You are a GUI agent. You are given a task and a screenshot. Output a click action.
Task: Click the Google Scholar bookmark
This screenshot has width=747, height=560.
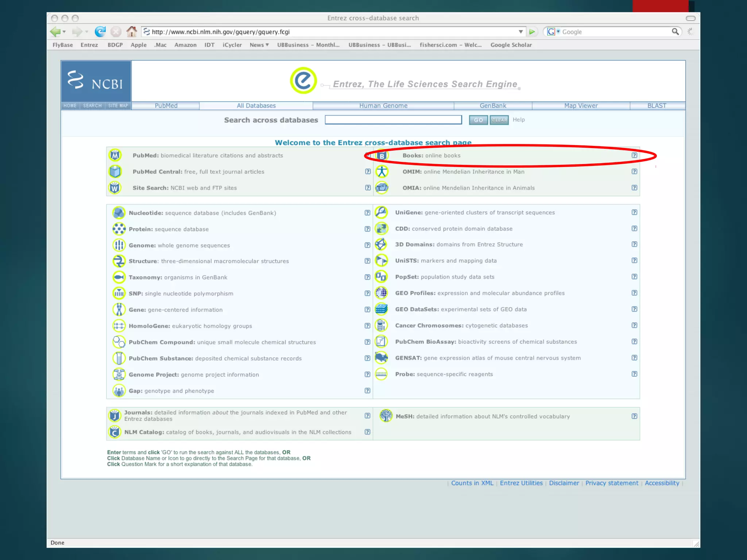tap(511, 45)
